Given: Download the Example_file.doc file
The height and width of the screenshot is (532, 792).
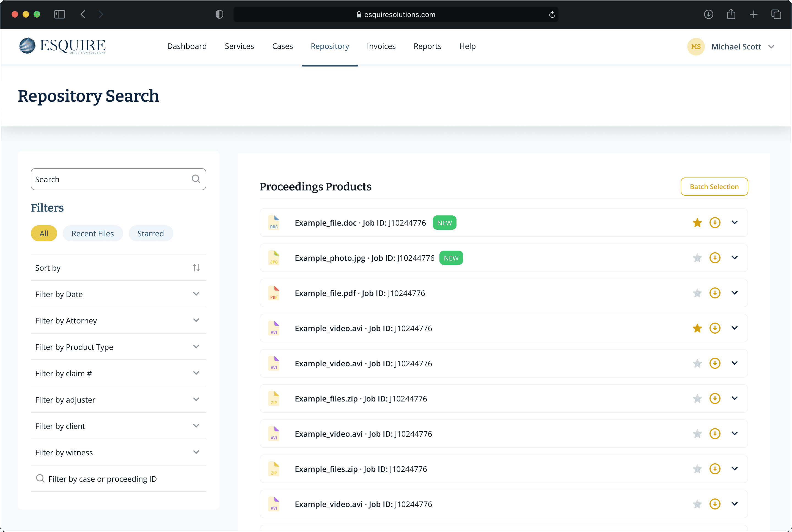Looking at the screenshot, I should (x=715, y=223).
